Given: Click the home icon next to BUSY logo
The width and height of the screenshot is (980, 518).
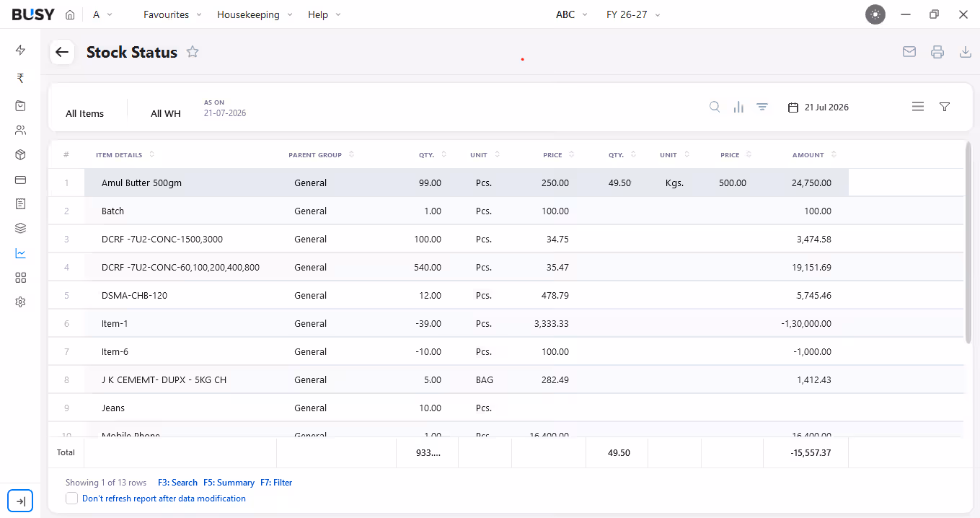Looking at the screenshot, I should coord(70,14).
